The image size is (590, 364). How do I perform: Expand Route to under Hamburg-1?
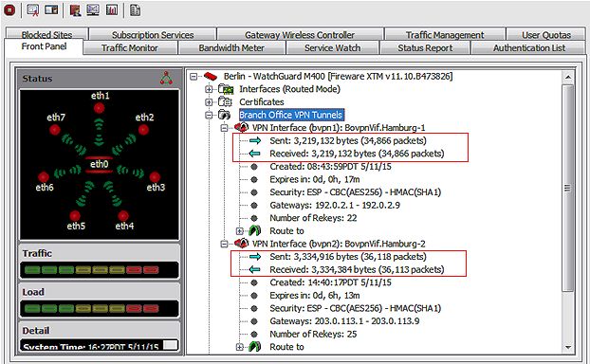click(x=240, y=231)
